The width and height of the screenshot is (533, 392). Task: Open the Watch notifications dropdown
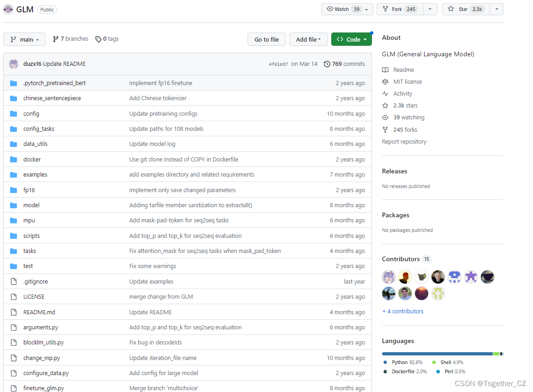click(347, 9)
